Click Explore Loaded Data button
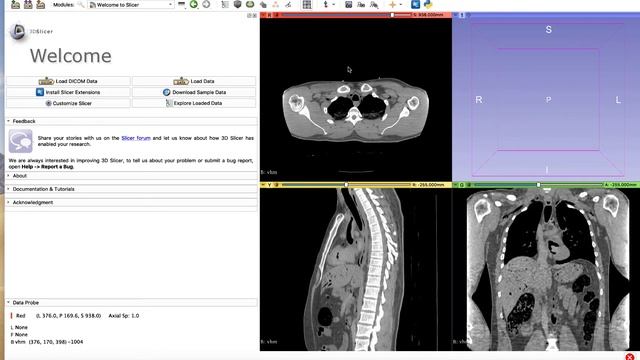640x360 pixels. 194,103
